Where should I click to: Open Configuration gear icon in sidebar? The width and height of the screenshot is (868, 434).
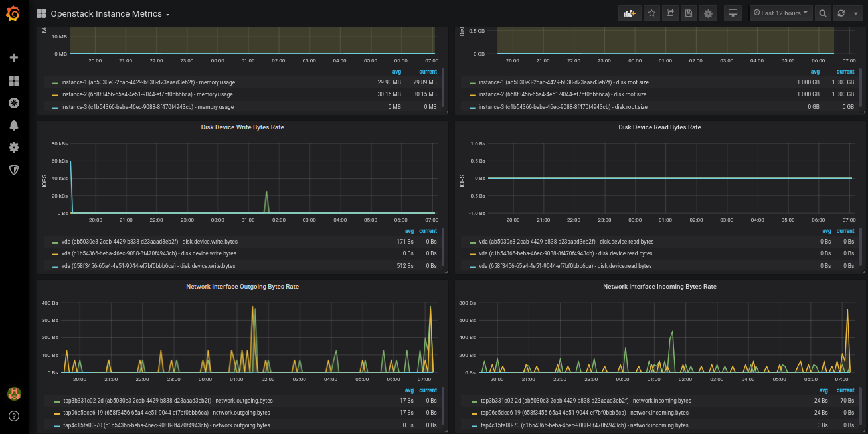(x=13, y=147)
